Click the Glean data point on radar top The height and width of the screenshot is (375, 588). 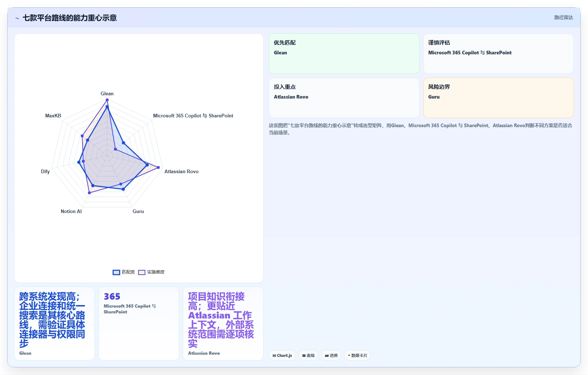tap(107, 99)
